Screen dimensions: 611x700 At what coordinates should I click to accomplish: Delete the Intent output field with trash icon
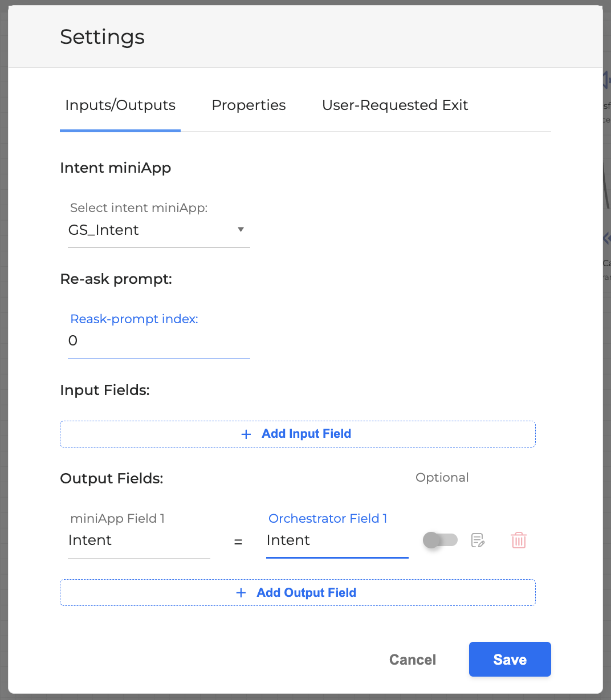(518, 540)
